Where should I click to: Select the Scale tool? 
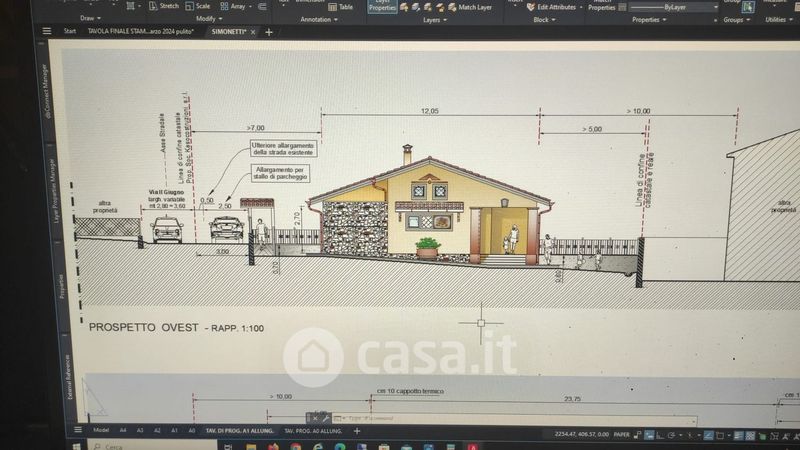pos(201,6)
